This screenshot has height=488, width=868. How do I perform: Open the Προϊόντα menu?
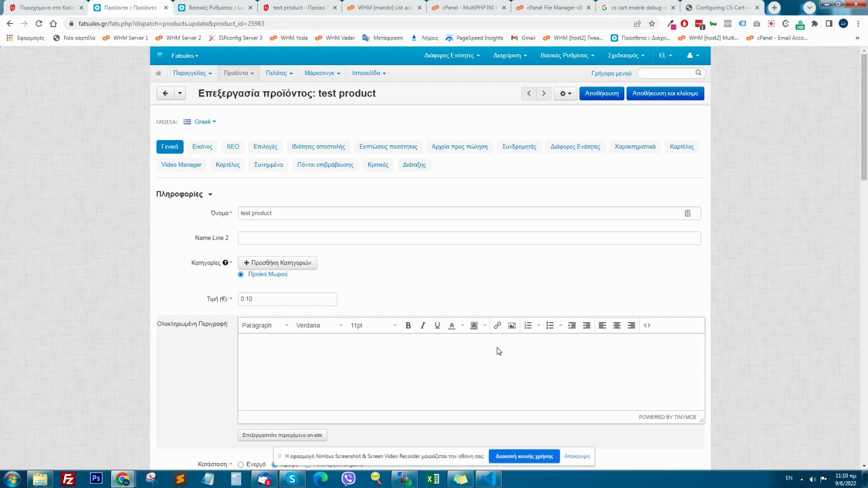pyautogui.click(x=238, y=73)
